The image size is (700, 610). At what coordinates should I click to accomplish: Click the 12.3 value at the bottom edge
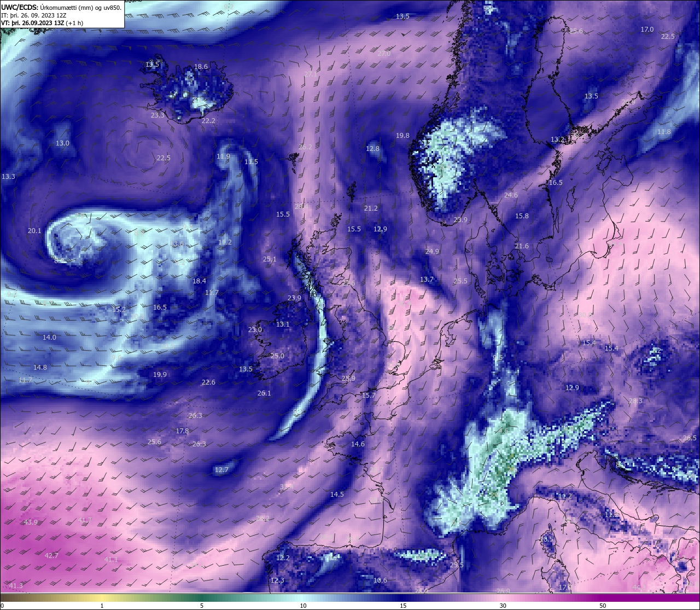[277, 580]
